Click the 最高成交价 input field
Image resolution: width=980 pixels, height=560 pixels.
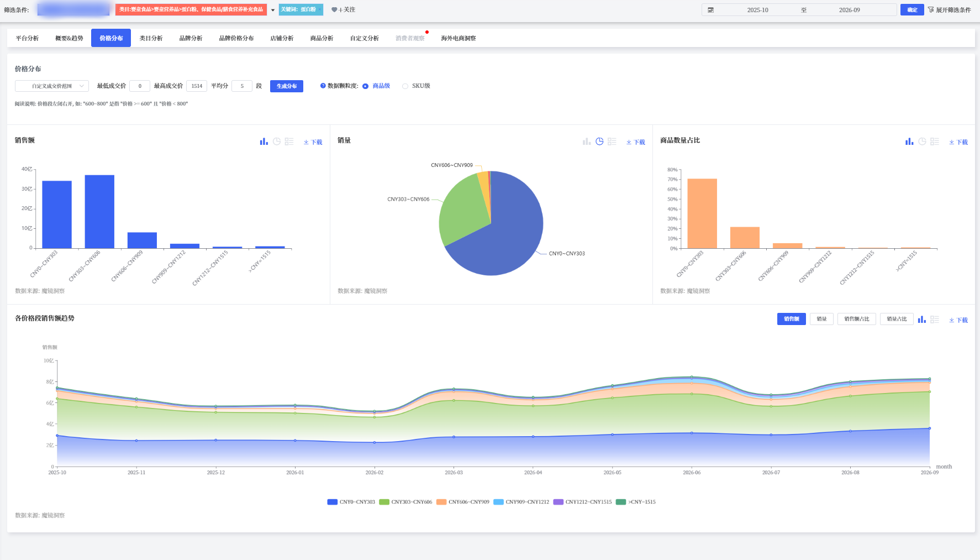point(197,86)
